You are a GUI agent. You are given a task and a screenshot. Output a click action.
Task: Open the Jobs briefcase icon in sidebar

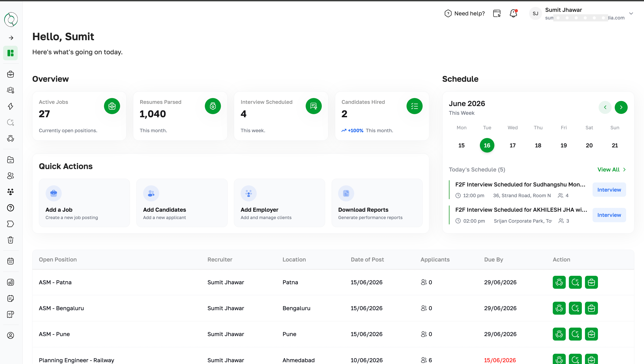tap(11, 74)
